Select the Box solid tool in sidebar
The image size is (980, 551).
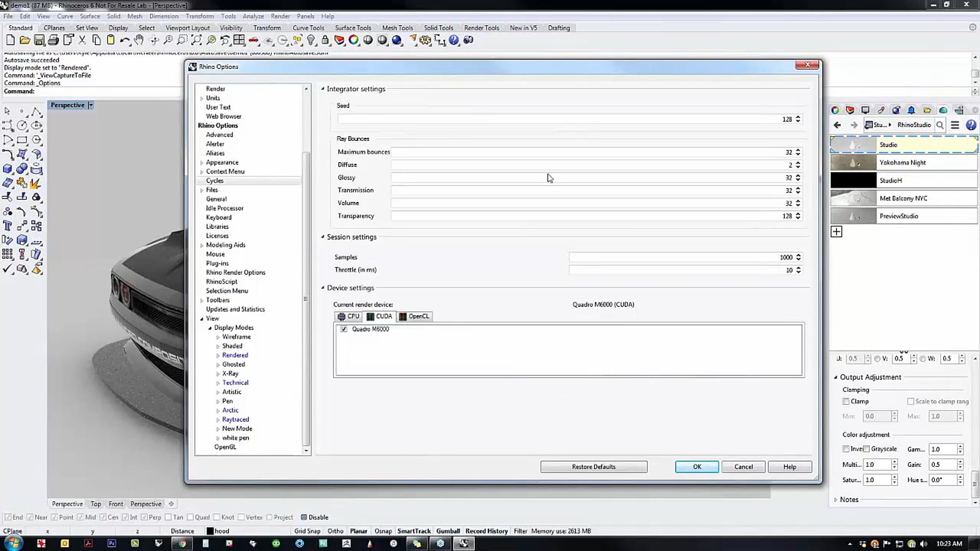pyautogui.click(x=7, y=169)
